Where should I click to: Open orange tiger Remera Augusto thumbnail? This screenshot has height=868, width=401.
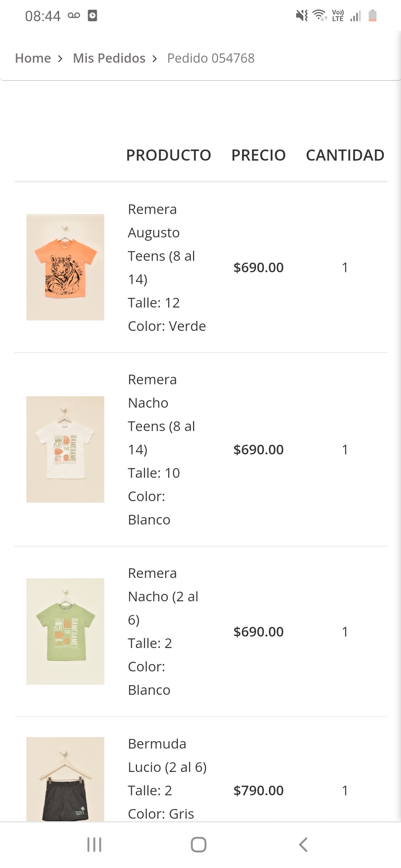click(x=65, y=267)
